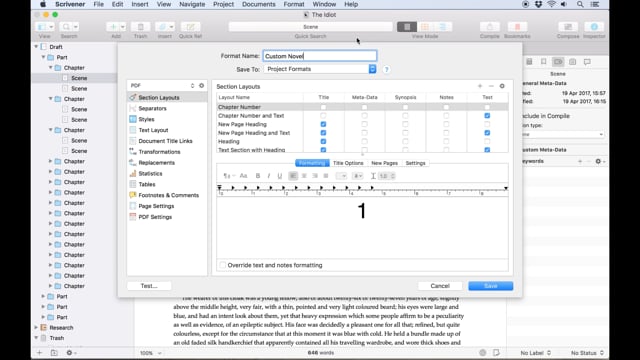Open the font Aa button
Viewport: 640px width, 360px height.
click(243, 176)
